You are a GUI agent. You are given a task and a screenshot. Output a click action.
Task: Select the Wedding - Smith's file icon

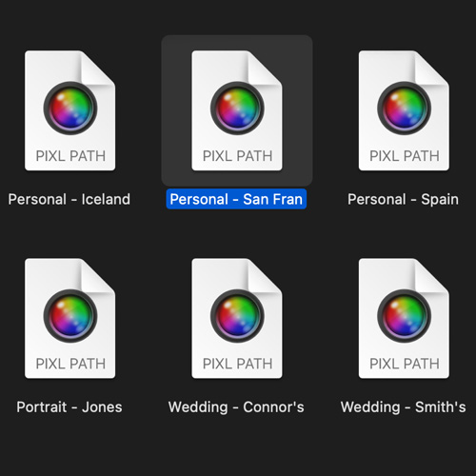point(404,318)
